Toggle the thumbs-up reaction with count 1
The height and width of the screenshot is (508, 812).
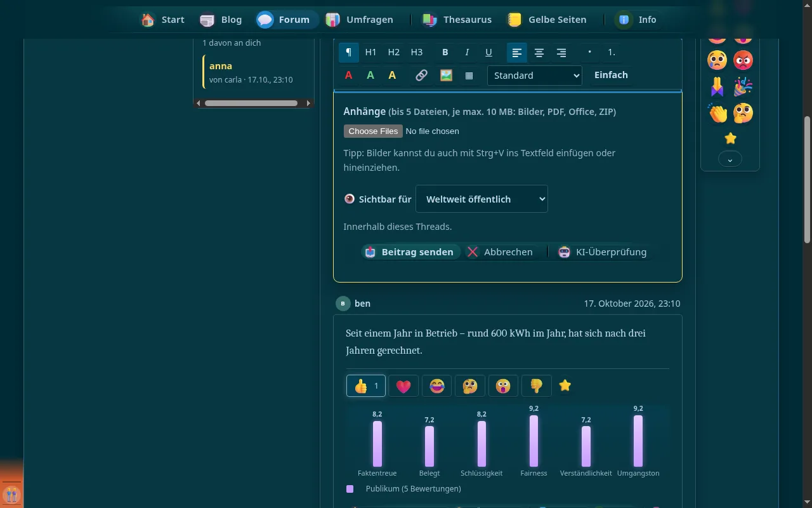(x=366, y=385)
